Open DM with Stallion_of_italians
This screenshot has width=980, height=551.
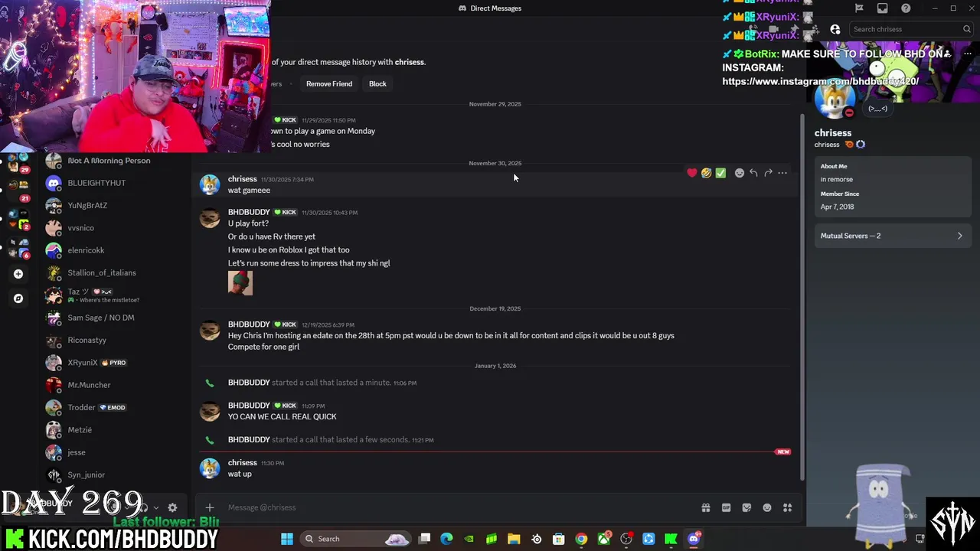click(x=115, y=272)
